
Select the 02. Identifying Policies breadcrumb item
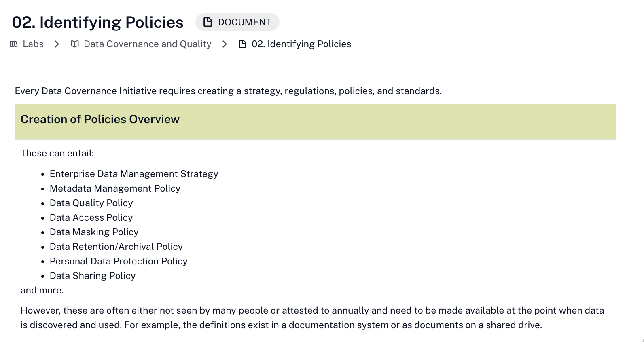[301, 44]
